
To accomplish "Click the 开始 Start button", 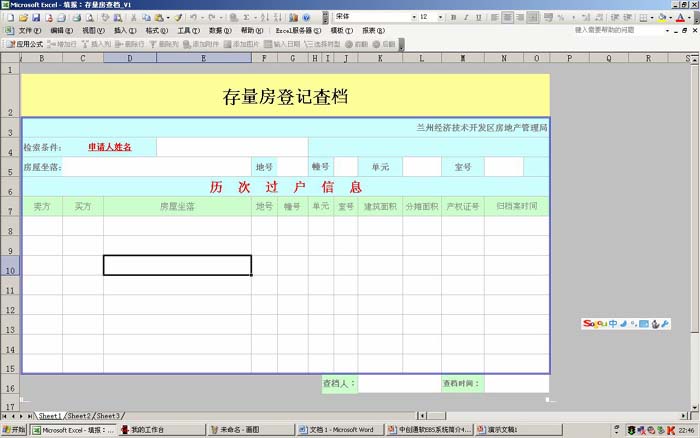I will [x=14, y=430].
